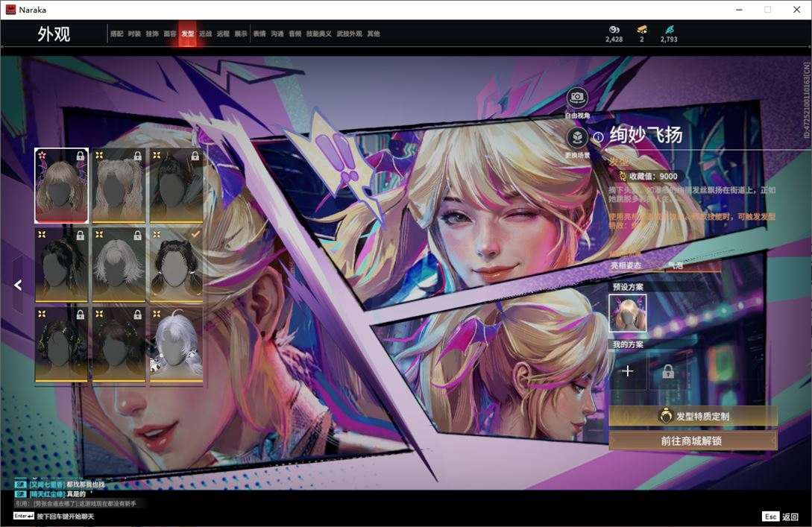
Task: Click the chat message from 又闻七重香
Action: [60, 485]
